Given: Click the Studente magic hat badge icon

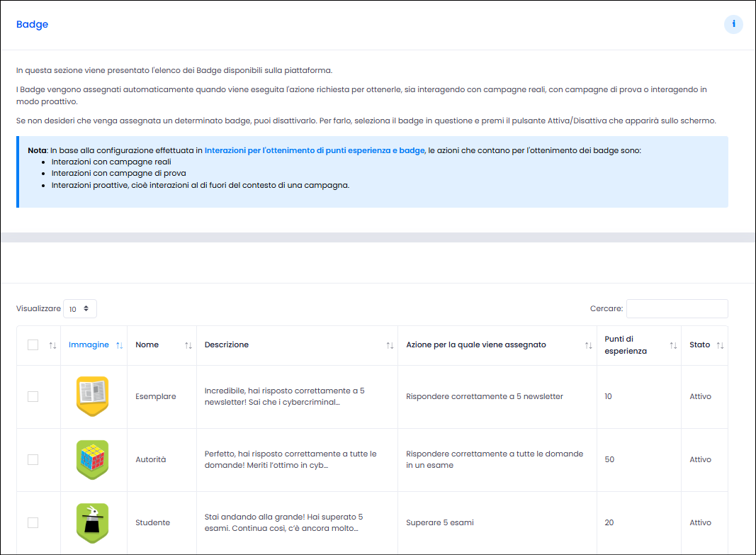Looking at the screenshot, I should (93, 522).
